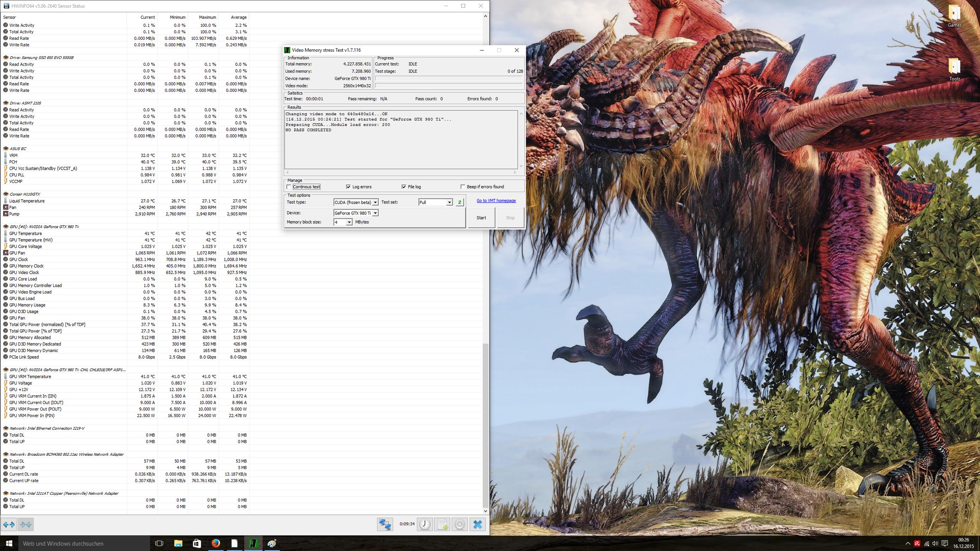This screenshot has width=980, height=551.
Task: Click the expand-columns arrows icon at bottom left
Action: coord(9,524)
